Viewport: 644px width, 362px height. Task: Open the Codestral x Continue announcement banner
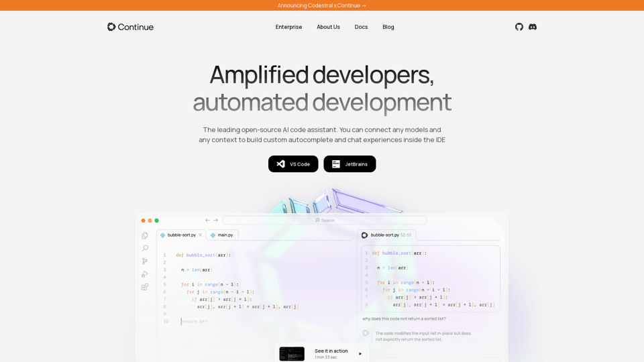(x=321, y=5)
